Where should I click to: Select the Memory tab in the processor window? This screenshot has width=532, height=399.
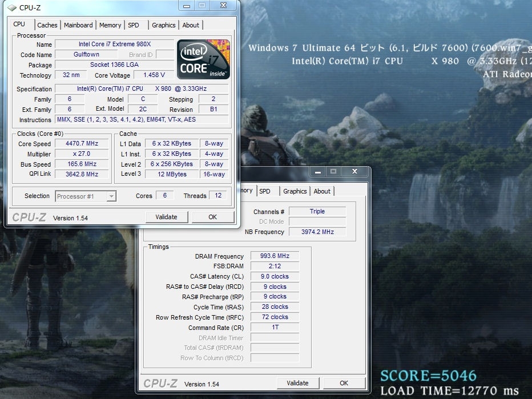pos(110,25)
